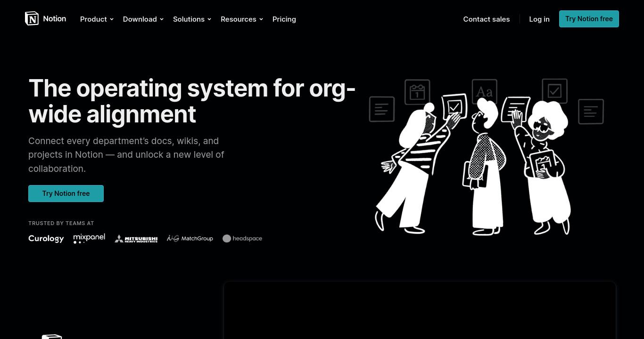Click Contact sales link
Viewport: 644px width, 339px height.
tap(487, 19)
